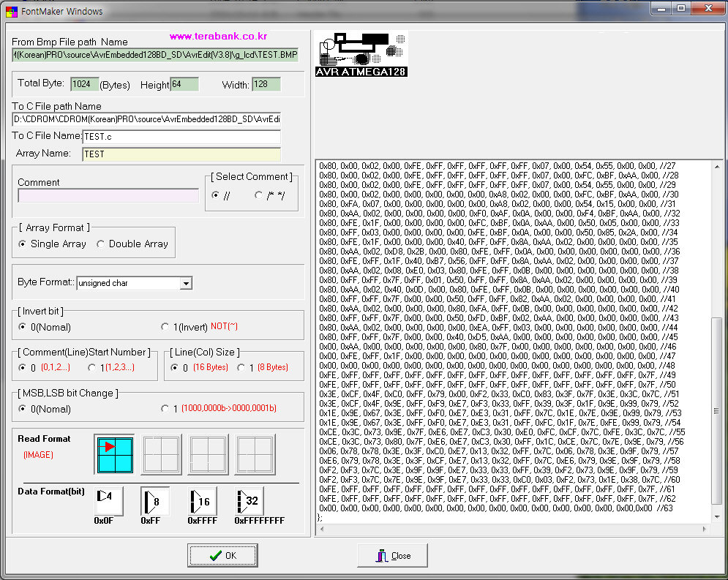Set Data Format to 4-bit (0x0F)
The image size is (728, 580).
[x=108, y=501]
